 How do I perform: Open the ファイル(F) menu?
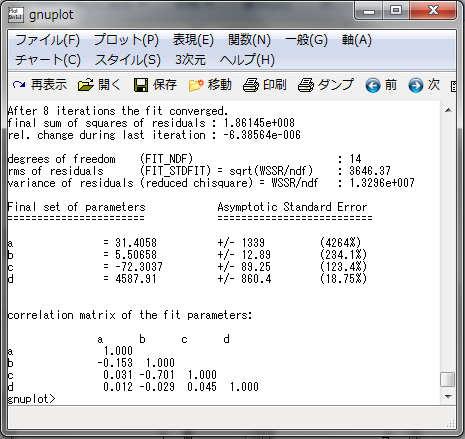point(47,40)
